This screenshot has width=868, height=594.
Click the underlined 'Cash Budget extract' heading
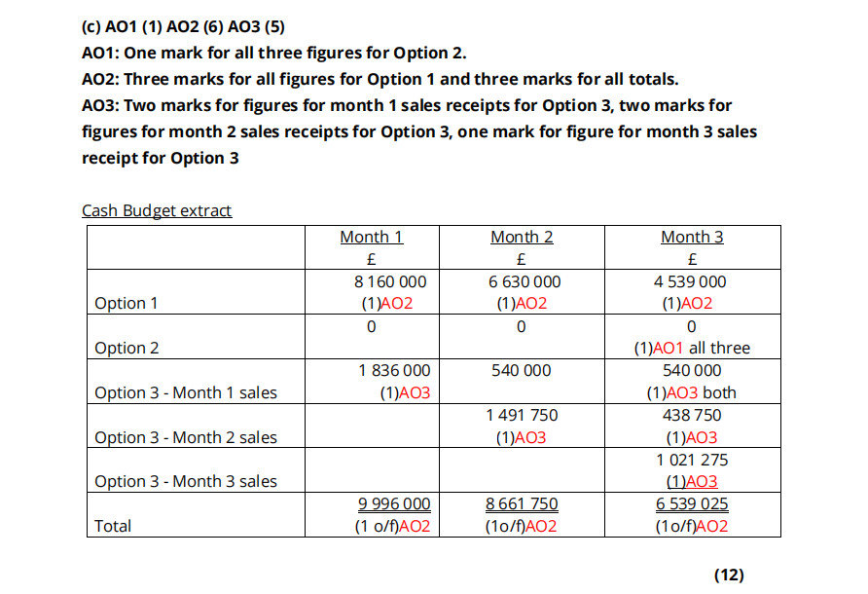[157, 210]
